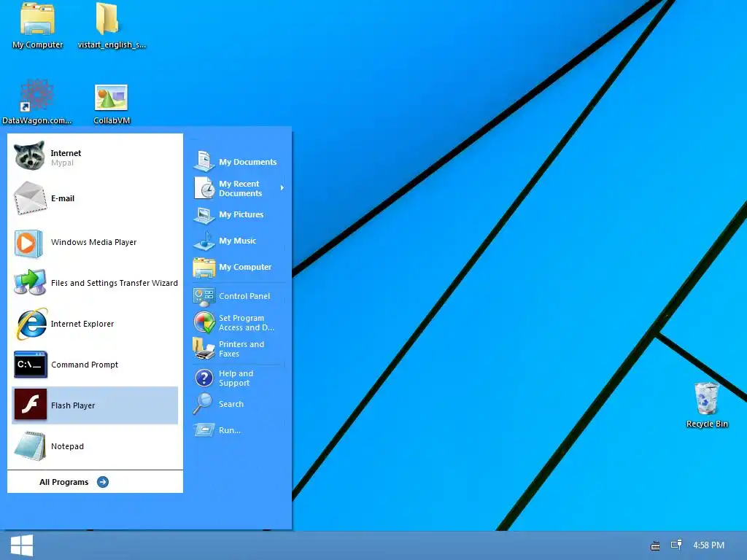Image resolution: width=747 pixels, height=560 pixels.
Task: Open Files and Settings Transfer Wizard icon
Action: (x=29, y=282)
